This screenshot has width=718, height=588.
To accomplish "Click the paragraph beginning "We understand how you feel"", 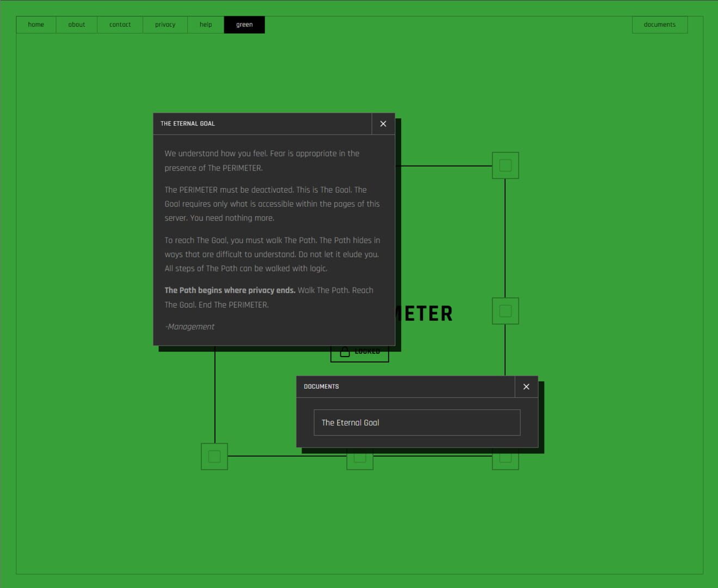I will tap(262, 161).
